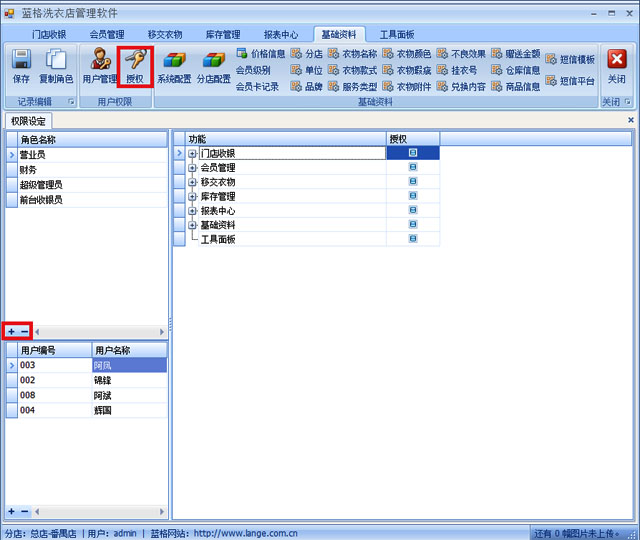Open 挂衣号 hanger number item
The image size is (640, 540).
tap(457, 70)
